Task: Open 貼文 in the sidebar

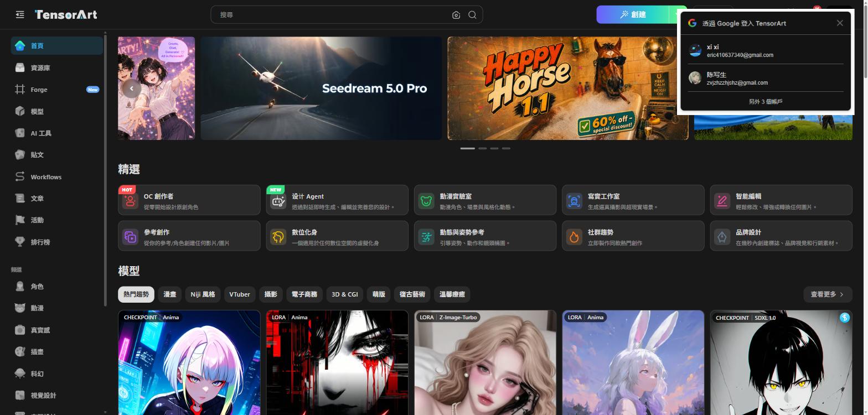Action: [56, 155]
